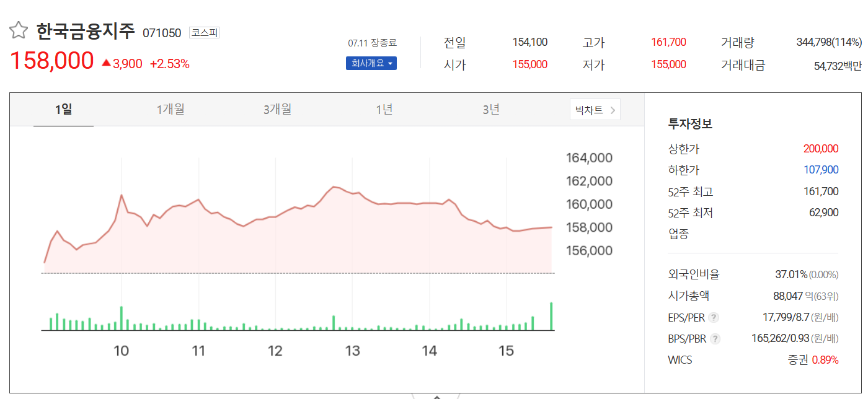The height and width of the screenshot is (399, 868).
Task: Switch to the 1년 chart tab
Action: tap(384, 110)
